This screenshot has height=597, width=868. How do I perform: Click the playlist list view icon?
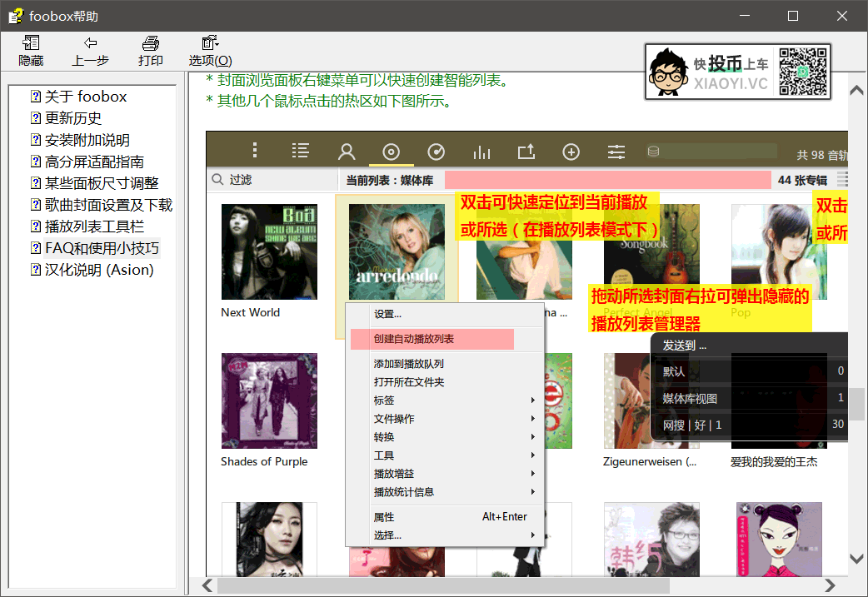(x=301, y=151)
